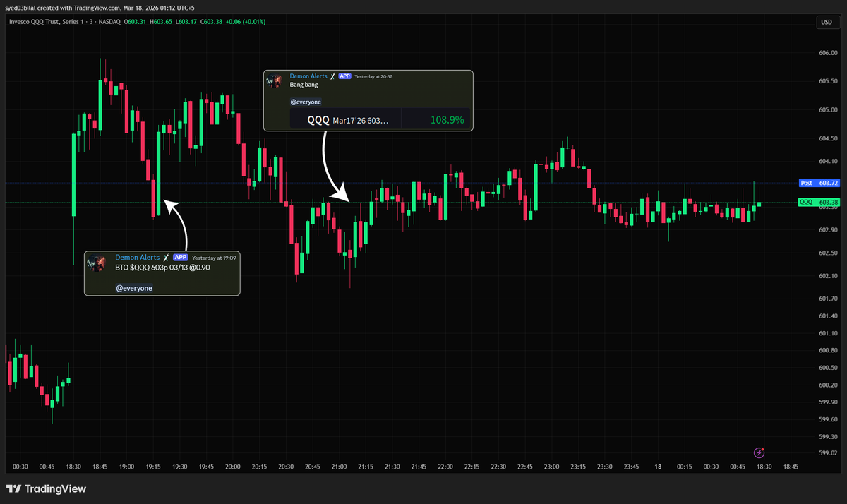Click the 00:15 time axis label
This screenshot has height=504, width=847.
[684, 467]
